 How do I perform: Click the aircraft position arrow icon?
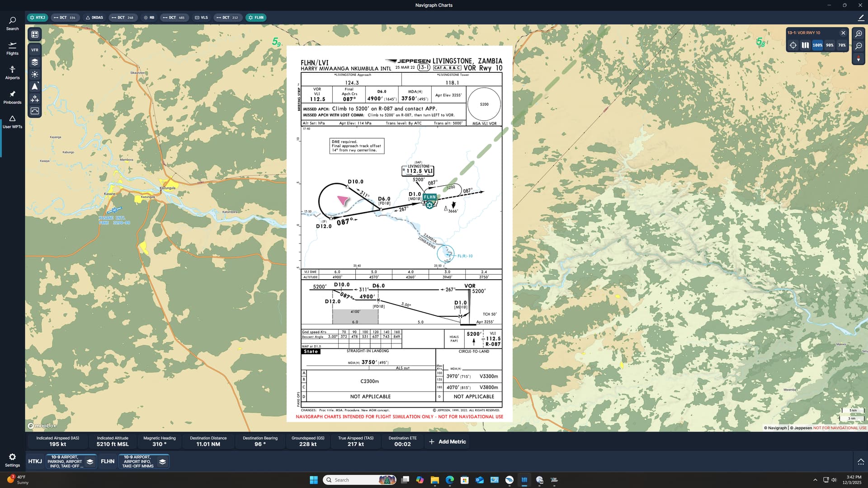(35, 87)
